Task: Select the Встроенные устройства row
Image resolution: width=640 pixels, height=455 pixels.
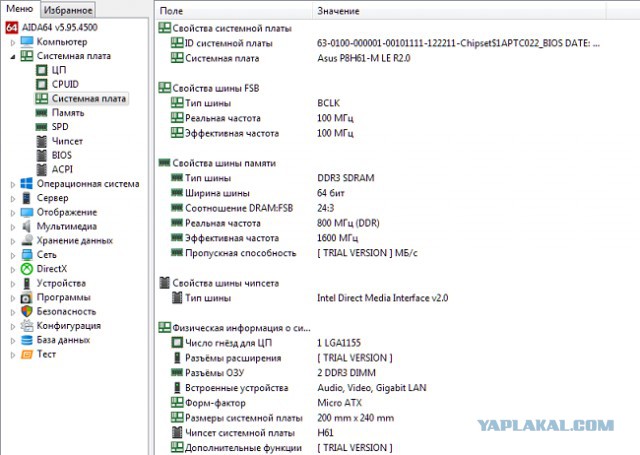Action: pos(298,388)
